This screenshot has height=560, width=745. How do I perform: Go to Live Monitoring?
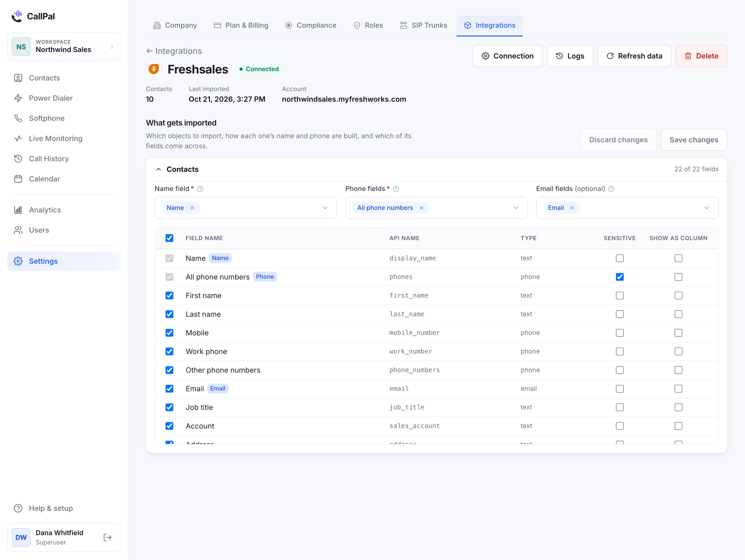click(64, 138)
